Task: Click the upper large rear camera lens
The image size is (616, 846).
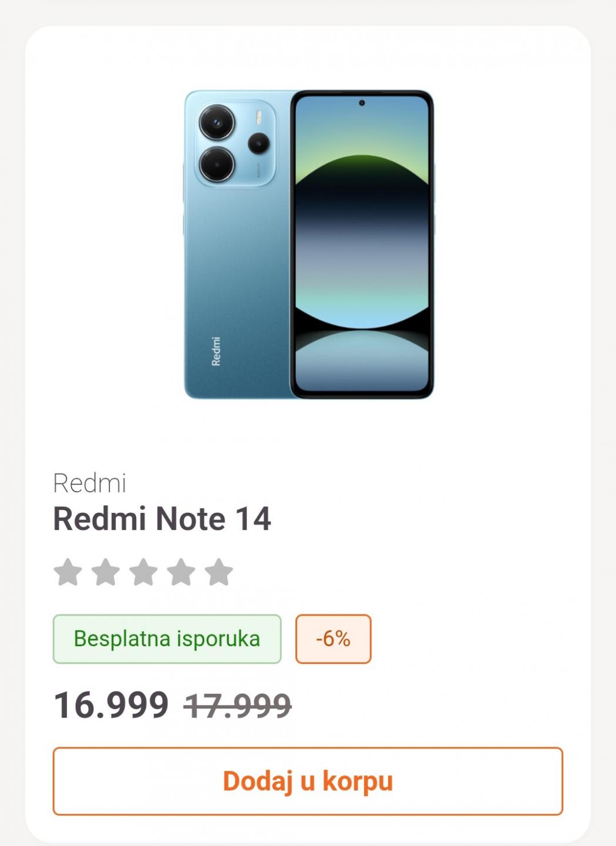Action: pos(217,123)
